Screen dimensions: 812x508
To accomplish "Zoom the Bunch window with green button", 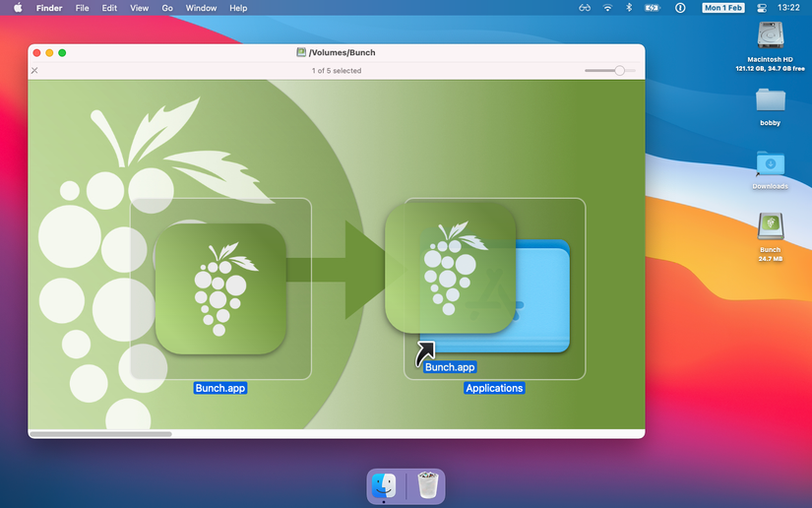I will click(62, 53).
